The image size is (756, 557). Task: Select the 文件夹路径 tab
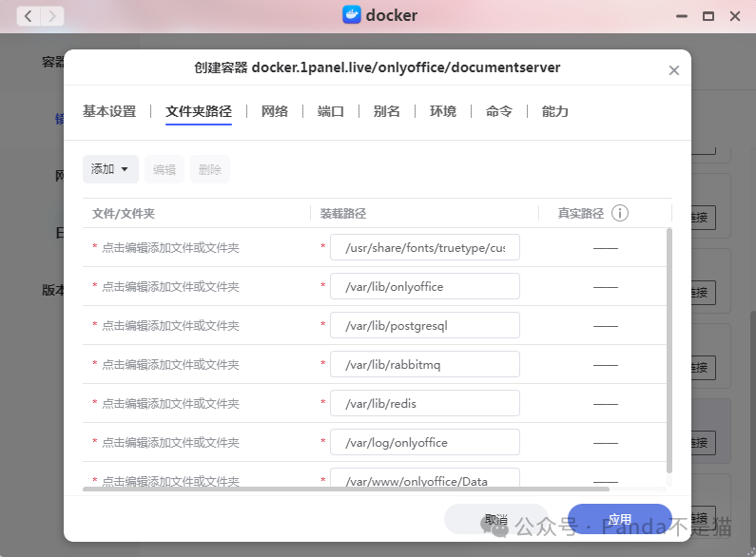tap(199, 111)
